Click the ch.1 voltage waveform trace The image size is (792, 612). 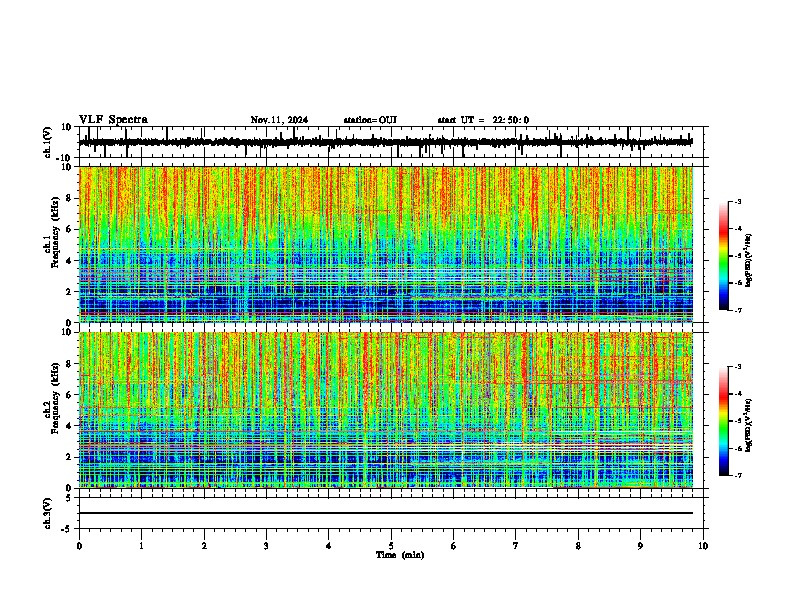point(386,142)
